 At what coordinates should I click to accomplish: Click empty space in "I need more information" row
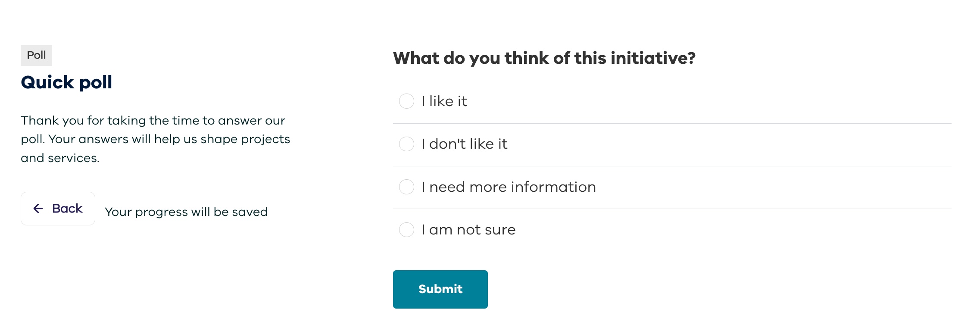pyautogui.click(x=754, y=187)
